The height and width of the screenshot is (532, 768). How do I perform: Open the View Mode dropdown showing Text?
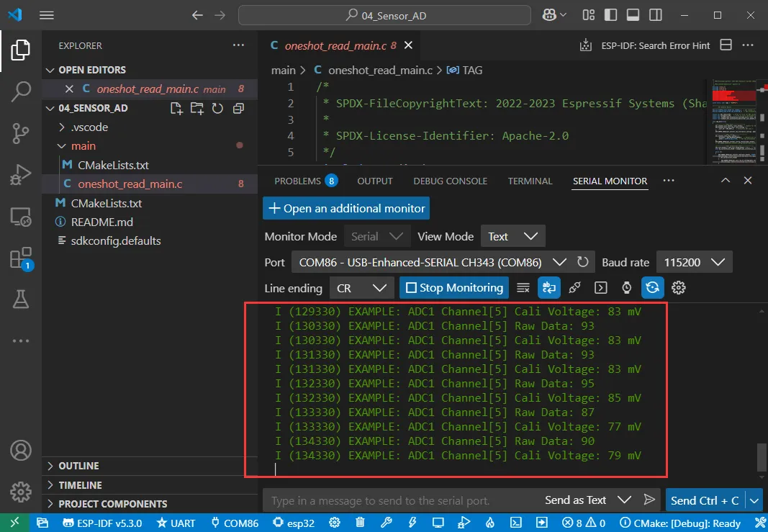point(512,236)
